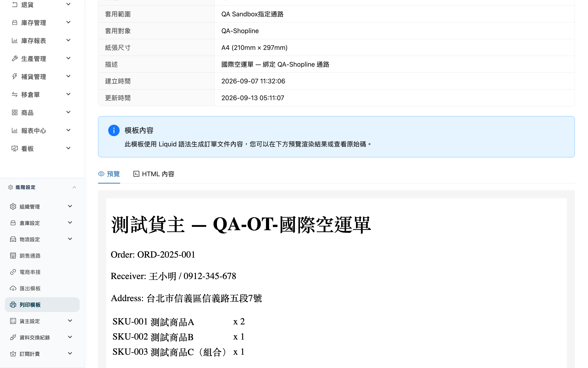This screenshot has width=588, height=368.
Task: Select the 列印模板 menu item
Action: (x=42, y=304)
